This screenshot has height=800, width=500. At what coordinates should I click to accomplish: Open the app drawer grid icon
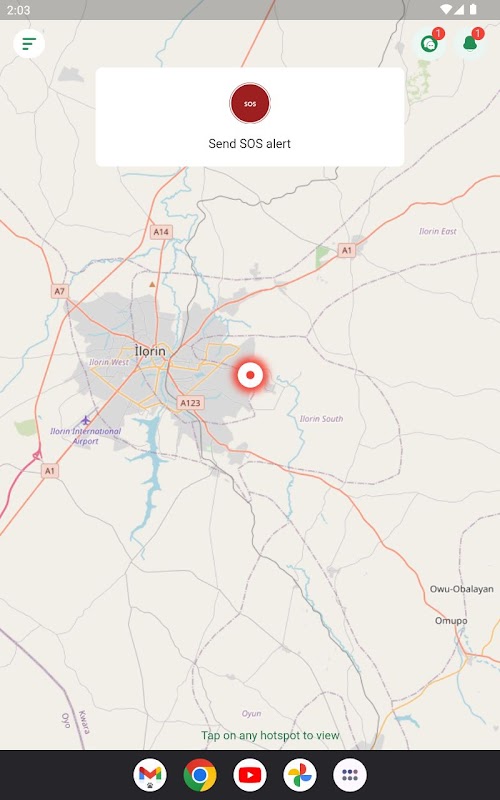350,775
